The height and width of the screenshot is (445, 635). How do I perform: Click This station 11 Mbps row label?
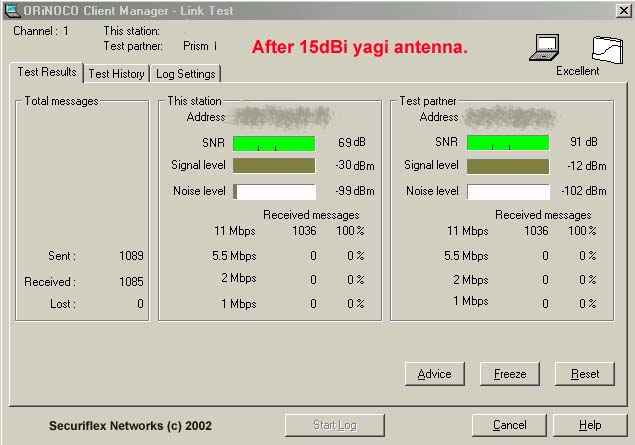[x=234, y=231]
